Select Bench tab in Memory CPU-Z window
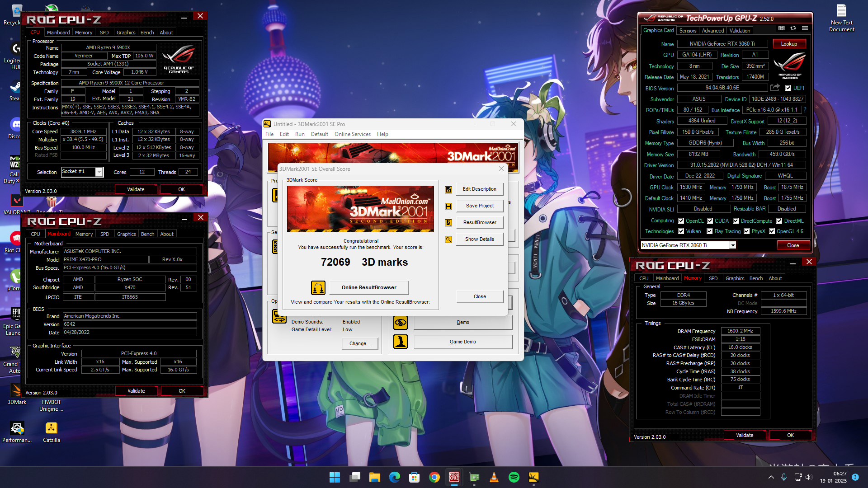The height and width of the screenshot is (488, 868). point(756,278)
